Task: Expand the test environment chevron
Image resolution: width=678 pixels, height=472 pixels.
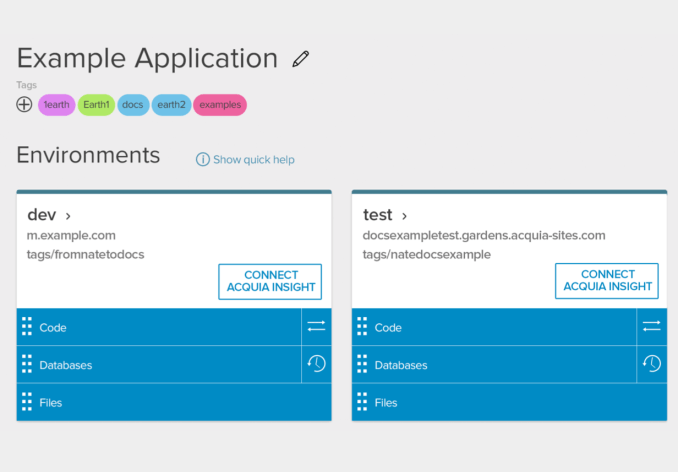Action: [404, 215]
